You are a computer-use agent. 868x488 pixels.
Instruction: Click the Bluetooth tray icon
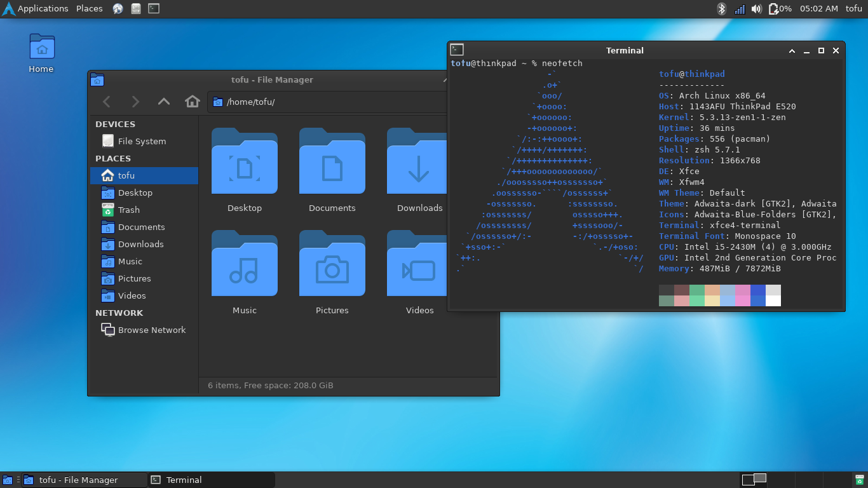pyautogui.click(x=721, y=9)
